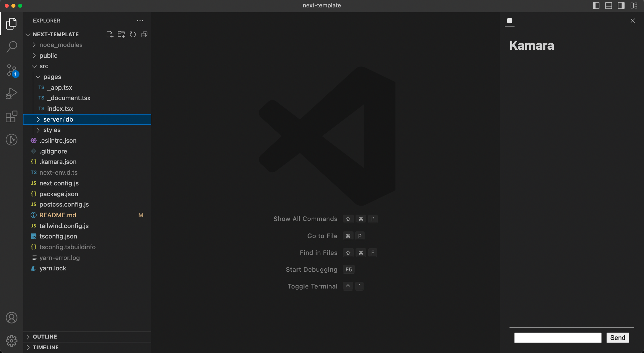The image size is (644, 353).
Task: Collapse all folders in explorer
Action: [144, 34]
